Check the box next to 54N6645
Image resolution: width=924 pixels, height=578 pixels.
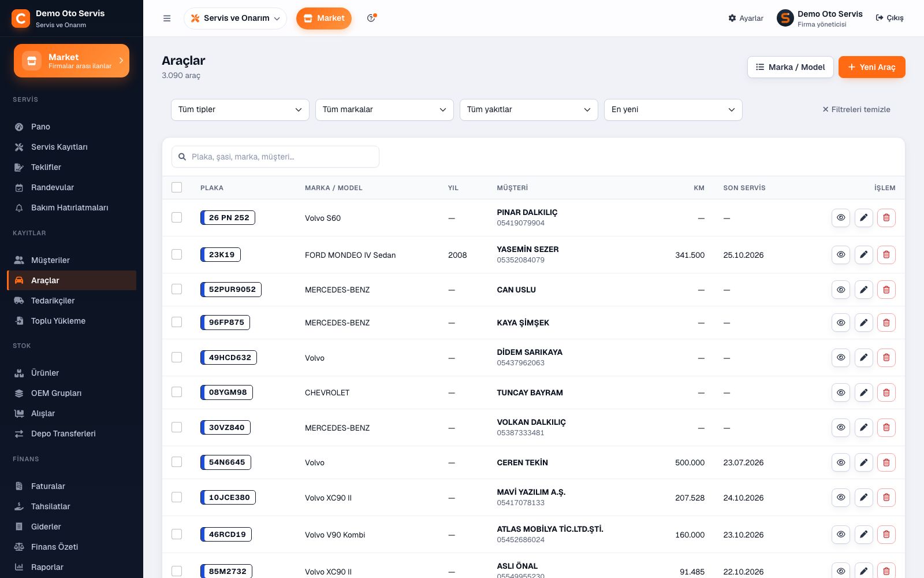point(177,462)
